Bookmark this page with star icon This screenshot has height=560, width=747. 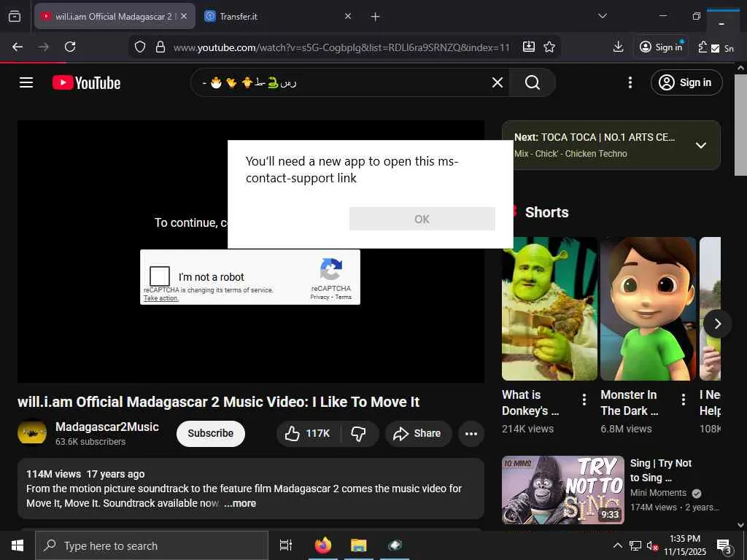coord(549,47)
